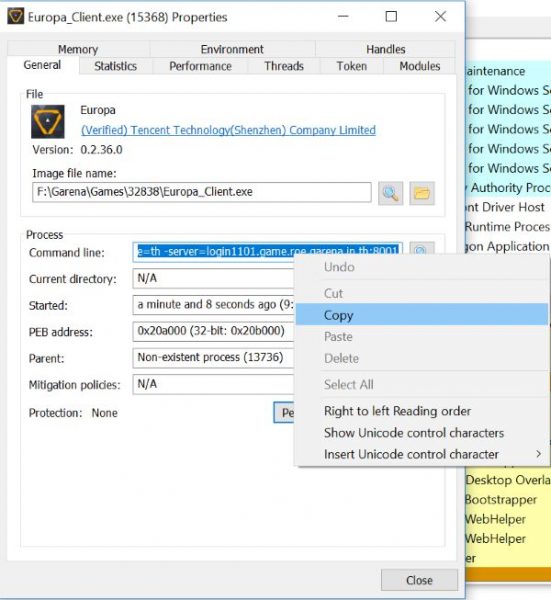Click the Europa product name text
The image size is (551, 600).
click(98, 110)
